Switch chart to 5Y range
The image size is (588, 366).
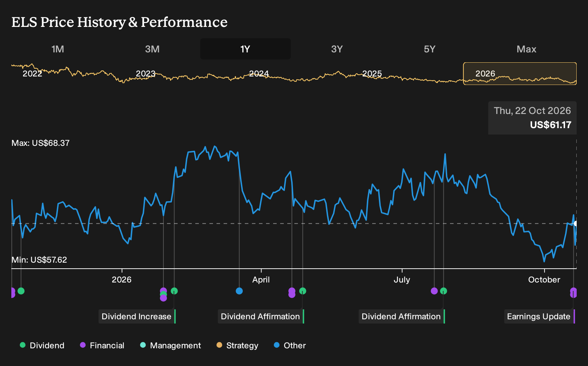tap(430, 49)
